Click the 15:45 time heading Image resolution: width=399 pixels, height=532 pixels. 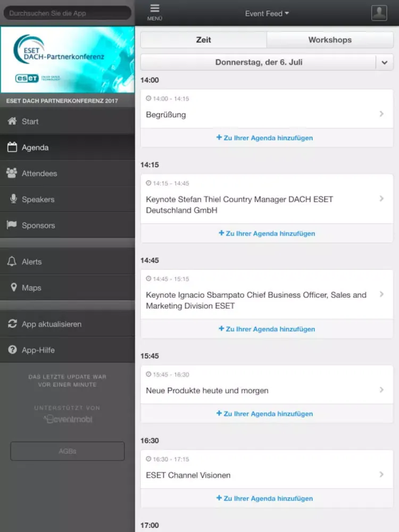[149, 356]
